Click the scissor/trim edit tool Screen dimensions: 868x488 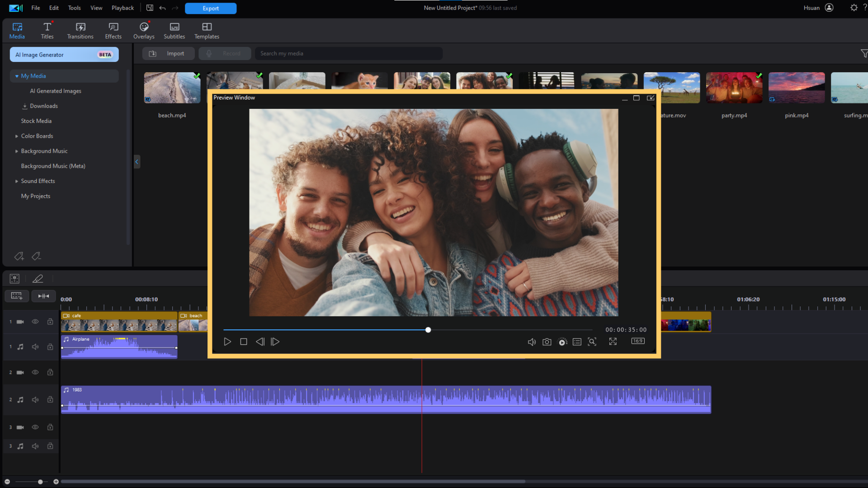coord(38,278)
